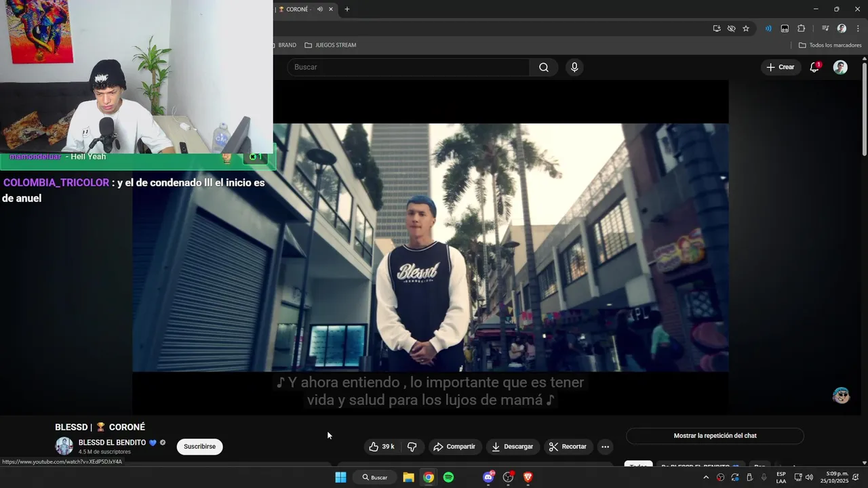Viewport: 868px width, 488px height.
Task: Open Spotify from taskbar
Action: pos(448,477)
